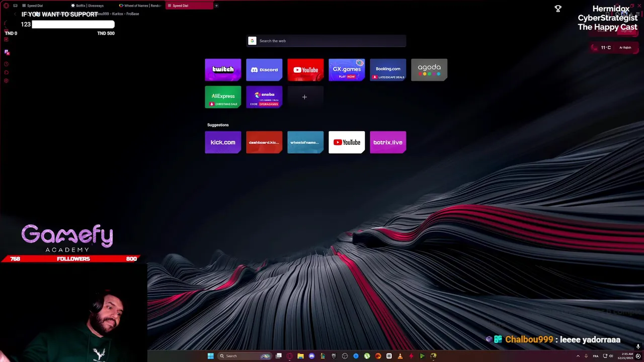Open dashboard.kick suggestion tile

[264, 142]
